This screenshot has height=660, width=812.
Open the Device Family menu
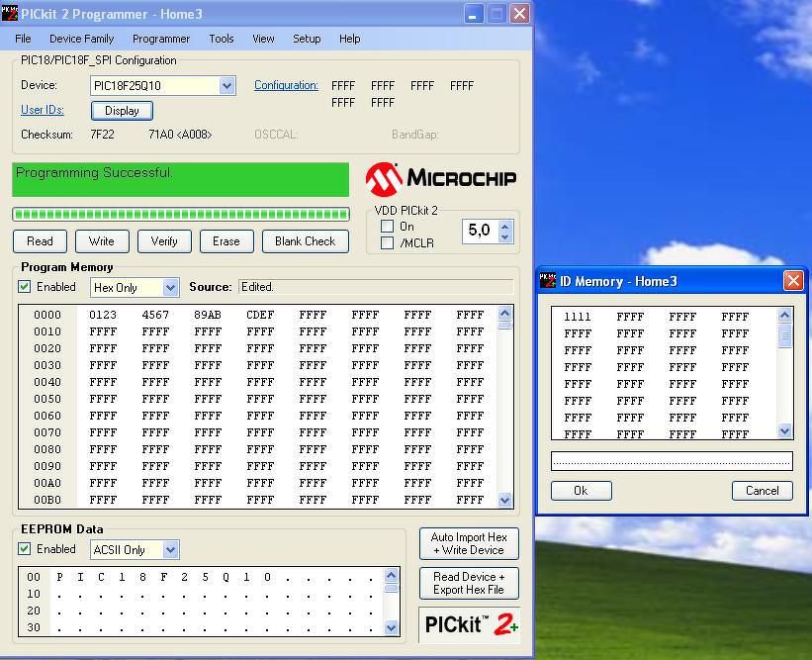81,39
